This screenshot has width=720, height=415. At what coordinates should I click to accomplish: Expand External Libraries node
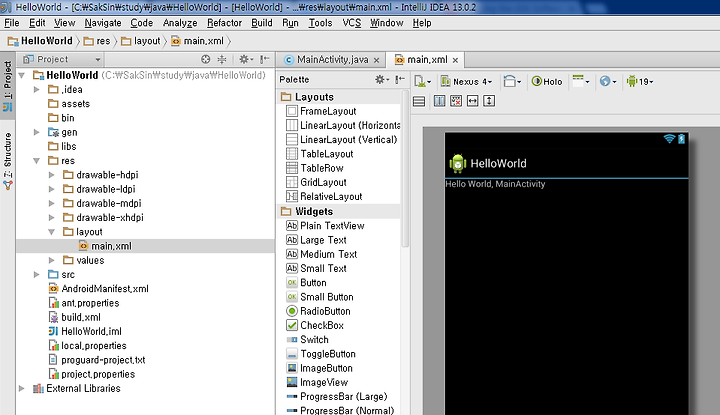22,388
